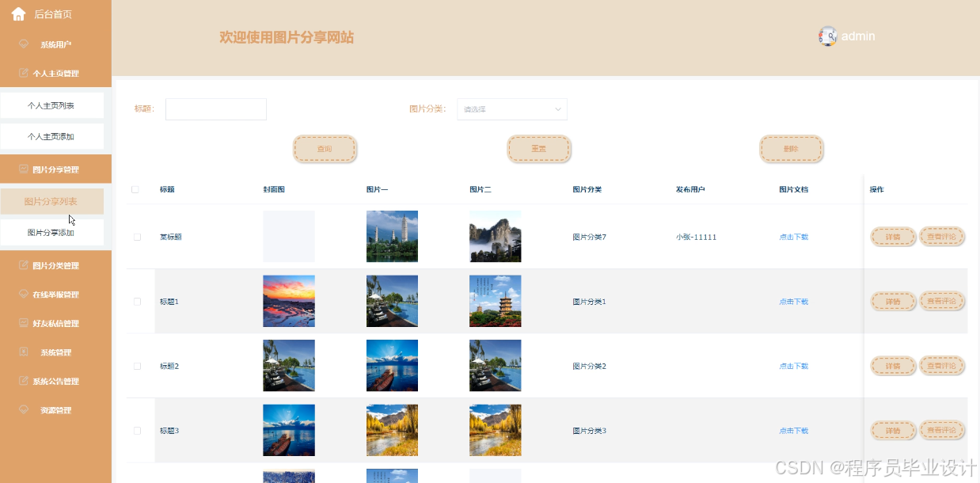Click the edit icon beside 系统公告管理
Viewport: 980px width, 483px height.
click(23, 381)
